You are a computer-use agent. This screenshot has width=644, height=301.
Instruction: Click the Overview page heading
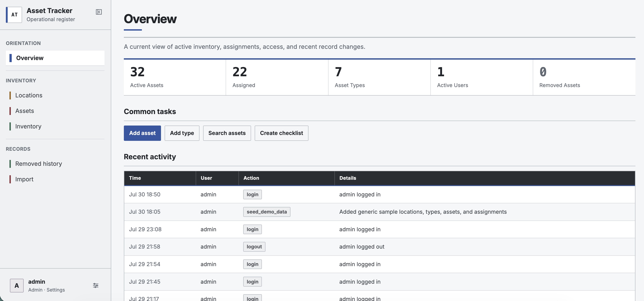coord(150,19)
